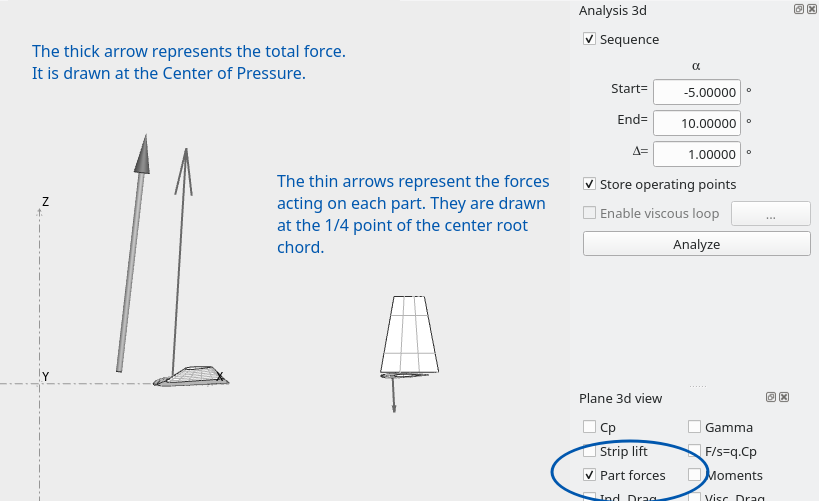819x501 pixels.
Task: Click the tapered wing mesh model
Action: pyautogui.click(x=410, y=334)
